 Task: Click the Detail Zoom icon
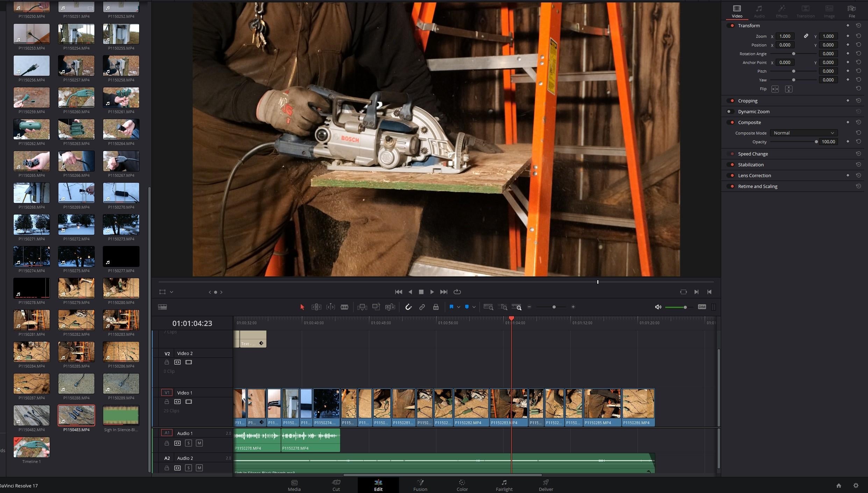[x=503, y=307]
